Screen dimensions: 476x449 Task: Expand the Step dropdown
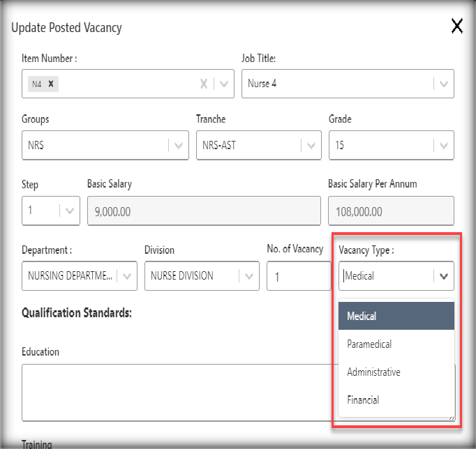click(69, 211)
